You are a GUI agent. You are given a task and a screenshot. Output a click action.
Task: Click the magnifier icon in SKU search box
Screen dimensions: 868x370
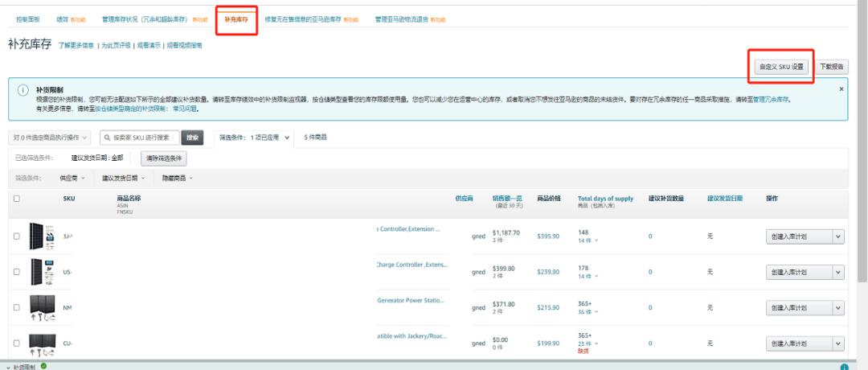tap(107, 138)
